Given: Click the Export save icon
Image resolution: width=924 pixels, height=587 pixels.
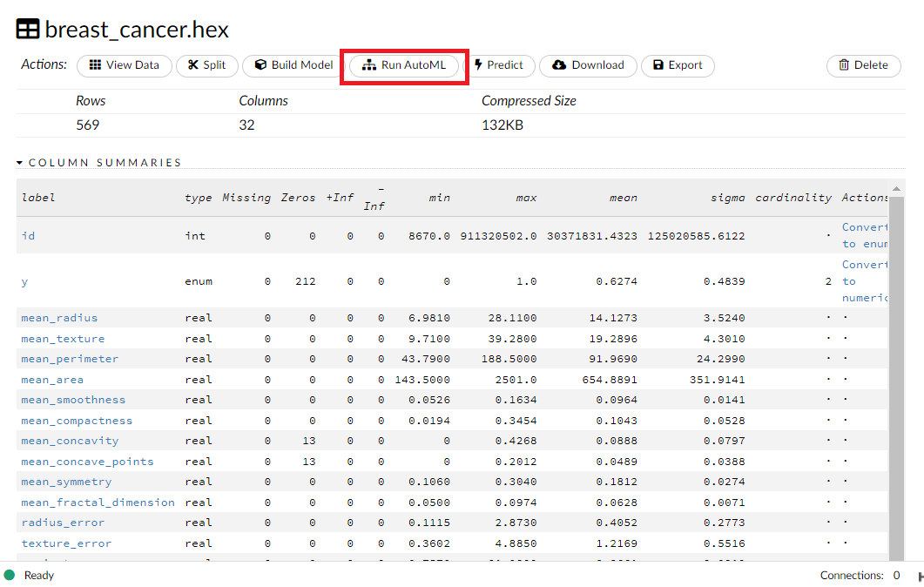Looking at the screenshot, I should (658, 65).
